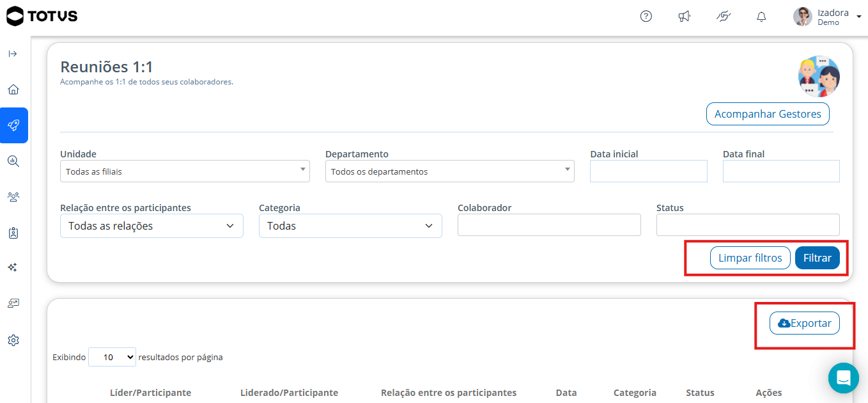This screenshot has width=868, height=403.
Task: Export results with the Exportar button
Action: 805,323
